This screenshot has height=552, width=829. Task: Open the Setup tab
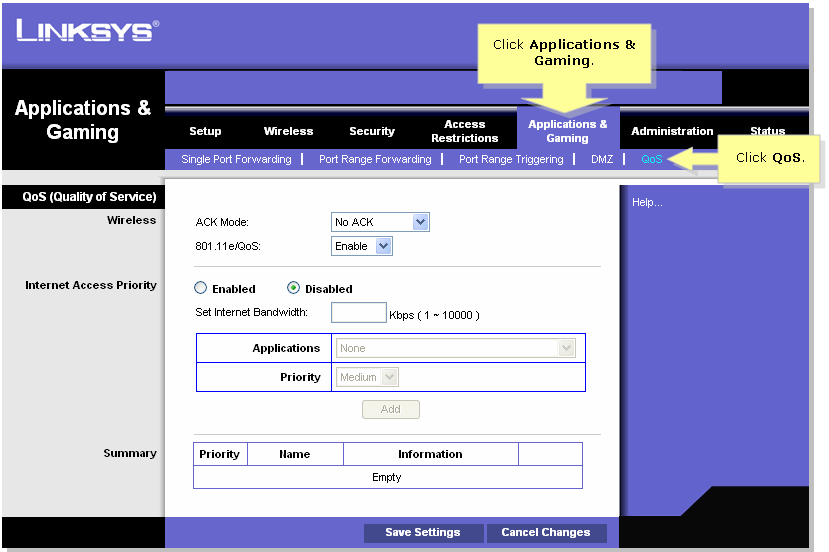tap(205, 131)
